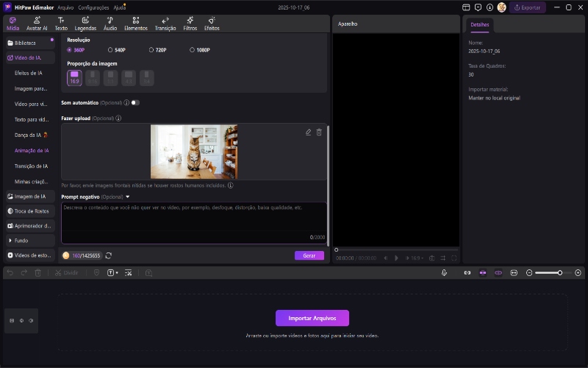Viewport: 588px width, 368px height.
Task: Open the layout switcher icon in title bar
Action: point(466,7)
